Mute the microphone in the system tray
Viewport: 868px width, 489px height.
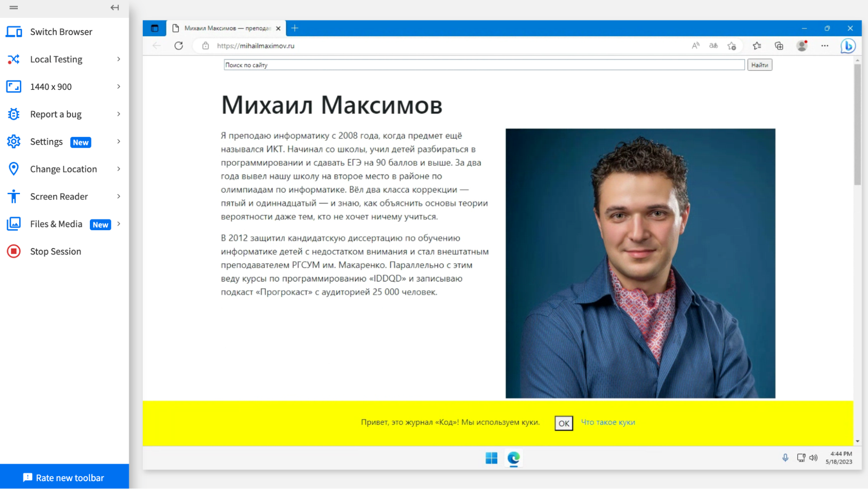[785, 457]
